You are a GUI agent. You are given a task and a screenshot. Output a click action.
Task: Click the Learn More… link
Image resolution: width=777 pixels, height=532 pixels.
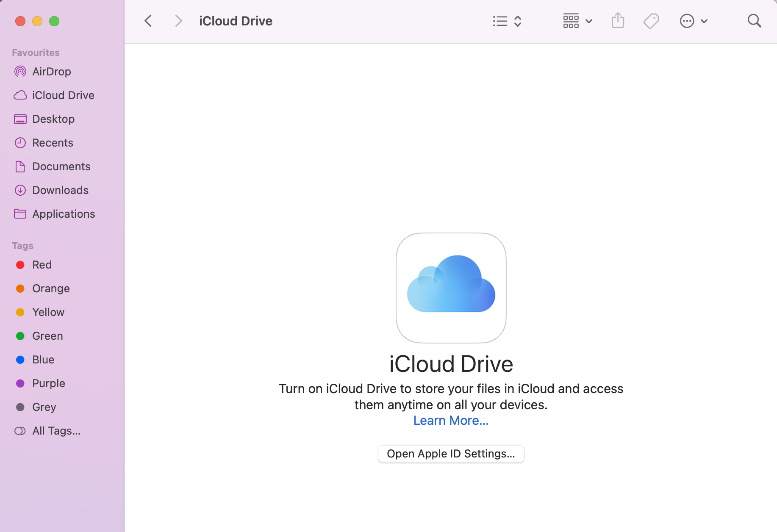pos(451,421)
